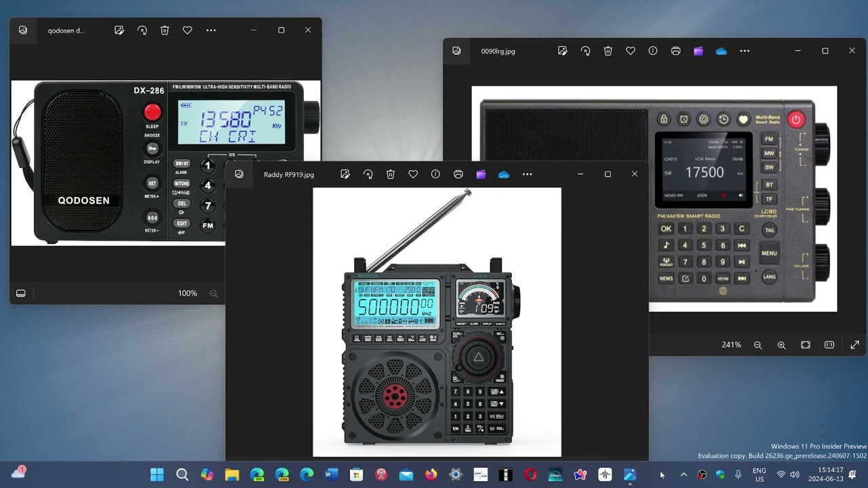
Task: Launch Copilot from taskbar
Action: tap(207, 474)
